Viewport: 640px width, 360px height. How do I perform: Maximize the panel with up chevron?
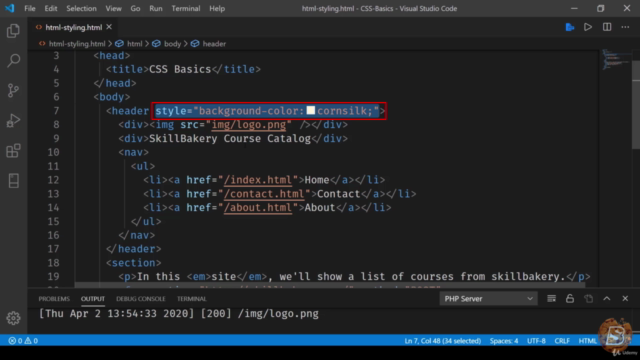[607, 299]
